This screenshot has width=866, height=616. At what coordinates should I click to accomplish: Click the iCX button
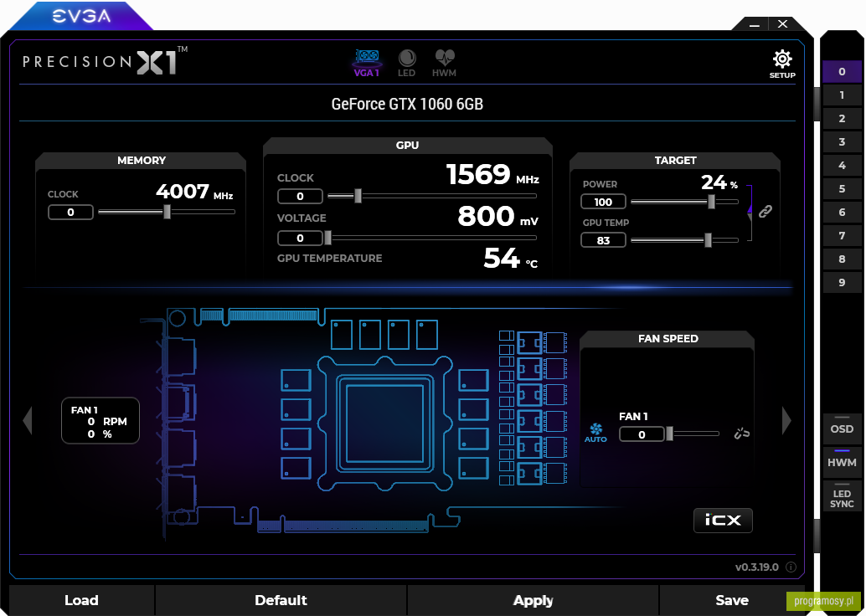pos(723,520)
